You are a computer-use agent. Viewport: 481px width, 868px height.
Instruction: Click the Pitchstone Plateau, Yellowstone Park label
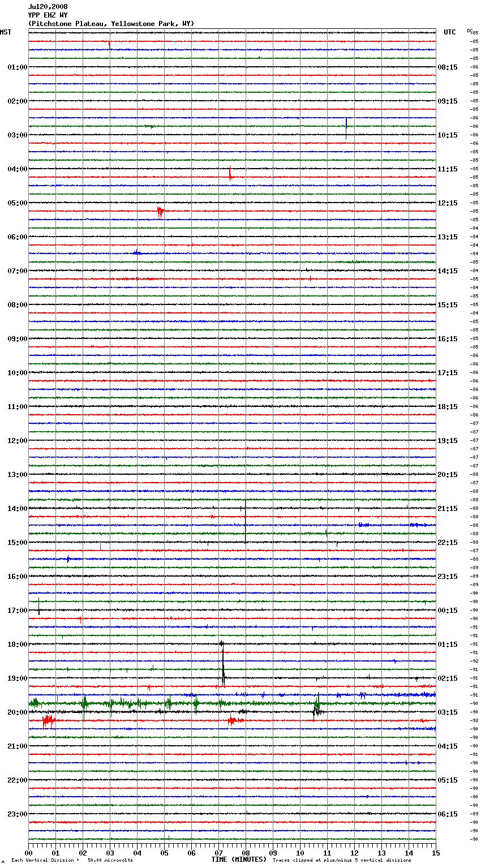111,24
